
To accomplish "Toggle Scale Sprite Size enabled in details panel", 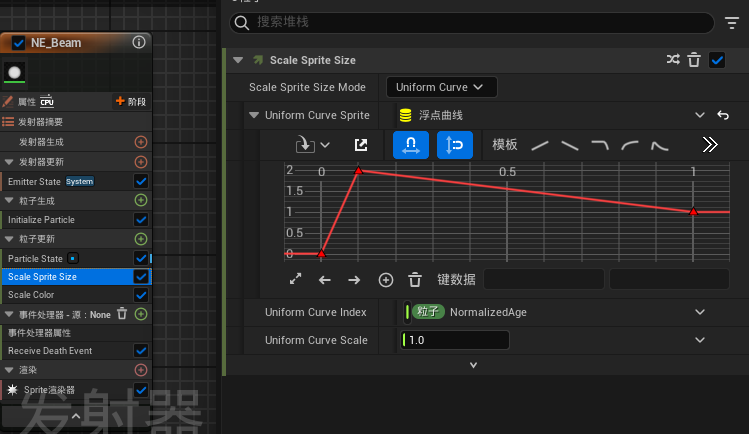I will 717,60.
